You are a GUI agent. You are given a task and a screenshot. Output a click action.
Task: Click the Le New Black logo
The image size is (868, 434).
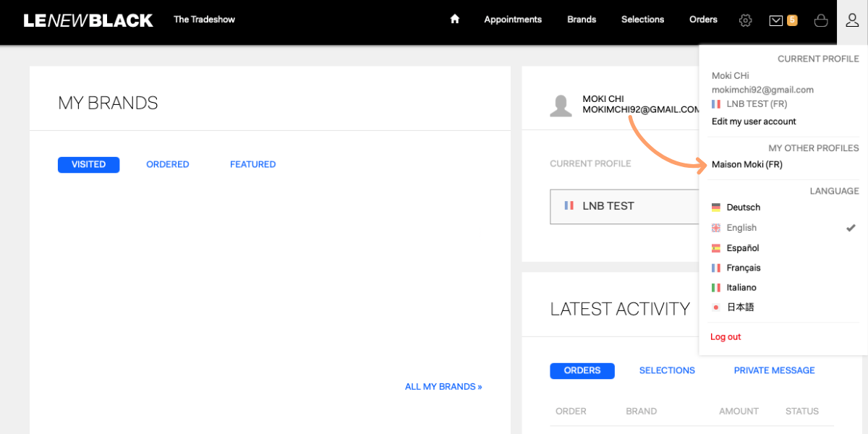pyautogui.click(x=88, y=20)
